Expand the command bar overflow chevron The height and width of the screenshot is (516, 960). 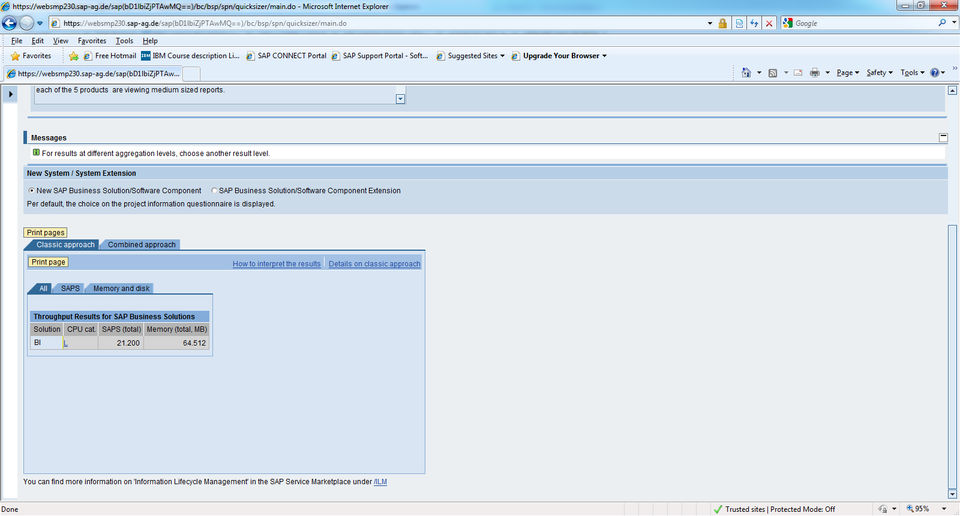pos(954,69)
